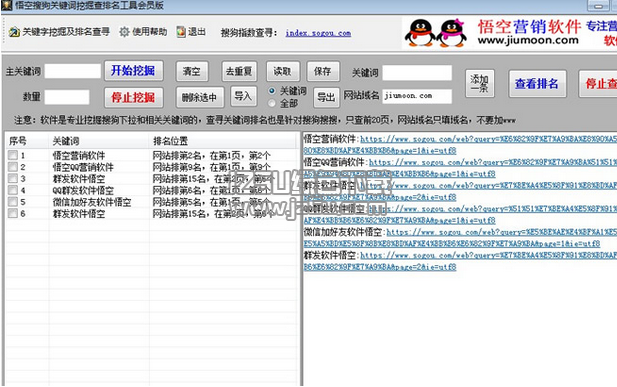Click the 添加一条 button
Viewport: 617px width, 387px height.
[x=480, y=83]
